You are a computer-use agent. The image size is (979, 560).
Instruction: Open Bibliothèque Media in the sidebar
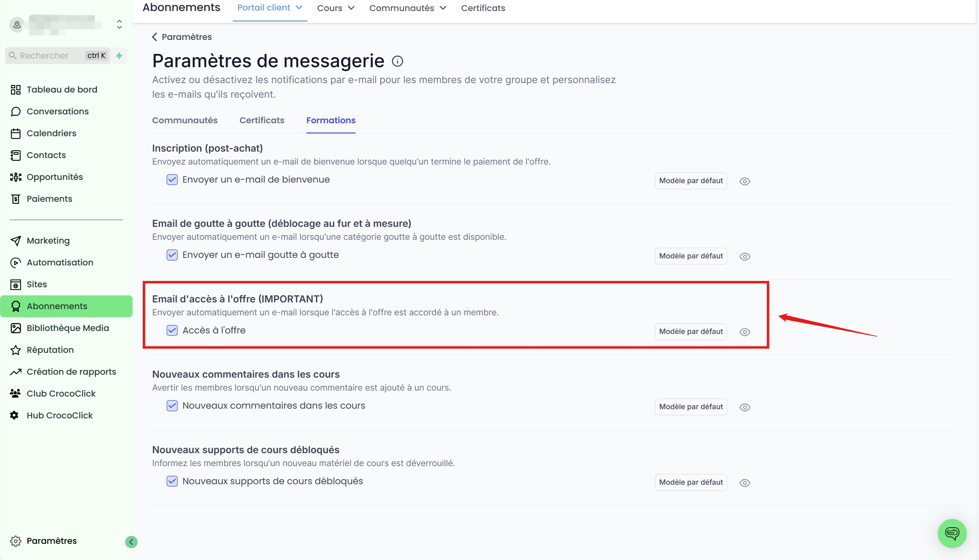68,328
